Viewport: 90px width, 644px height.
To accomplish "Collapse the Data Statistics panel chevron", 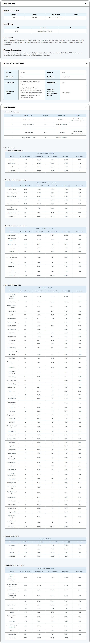I will click(86, 107).
